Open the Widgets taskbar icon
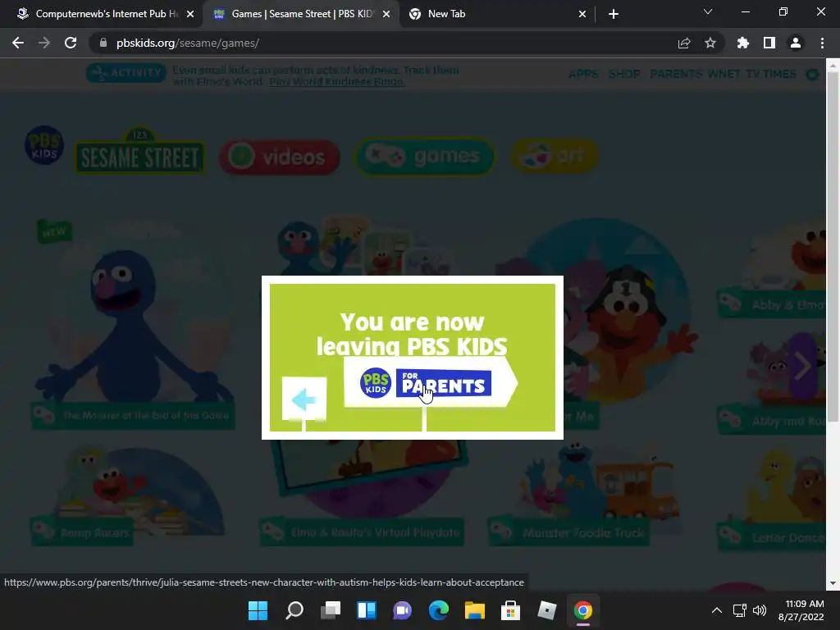The image size is (840, 630). click(x=367, y=610)
